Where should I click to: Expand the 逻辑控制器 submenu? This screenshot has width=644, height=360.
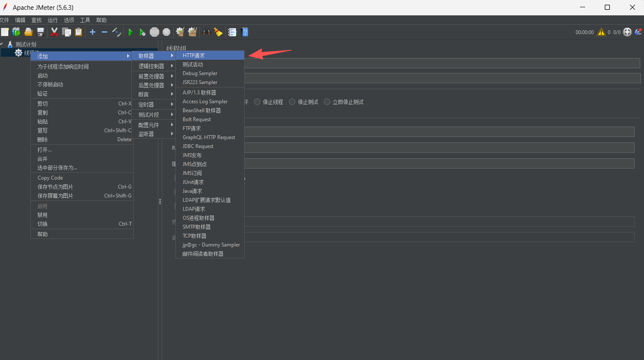154,66
